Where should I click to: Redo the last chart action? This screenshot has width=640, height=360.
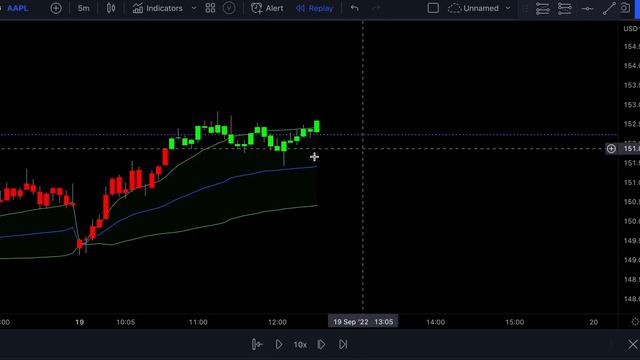coord(376,8)
